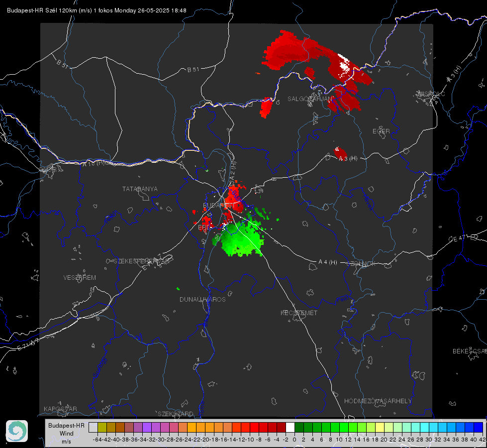Click the A 4 (H) road label
This screenshot has height=448, width=487.
click(x=328, y=262)
